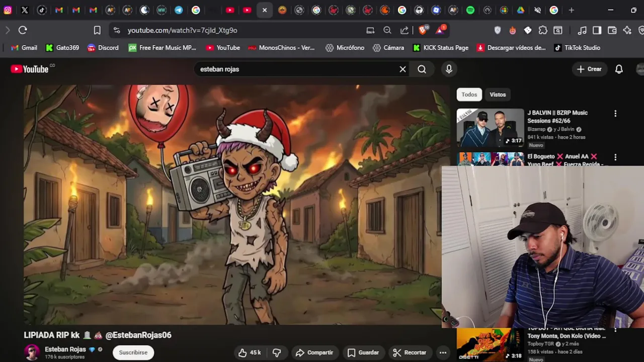Open the Cámara settings bookmark

point(388,48)
